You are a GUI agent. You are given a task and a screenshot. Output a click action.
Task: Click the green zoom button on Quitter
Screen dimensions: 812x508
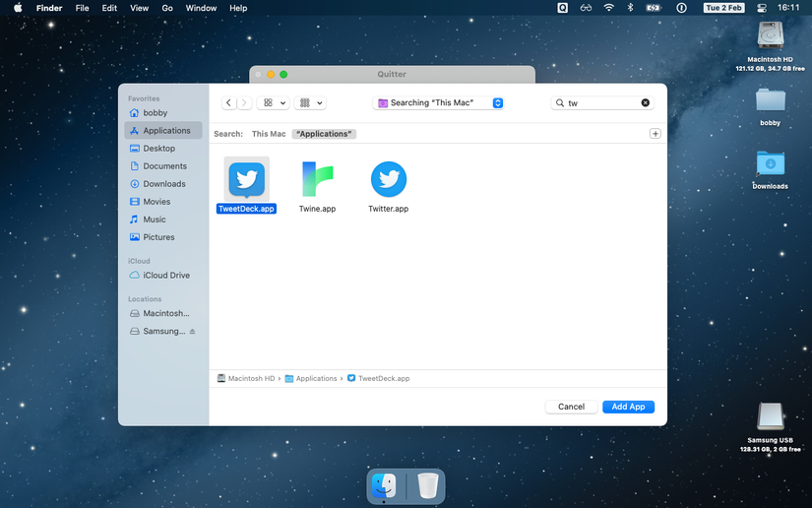(283, 74)
